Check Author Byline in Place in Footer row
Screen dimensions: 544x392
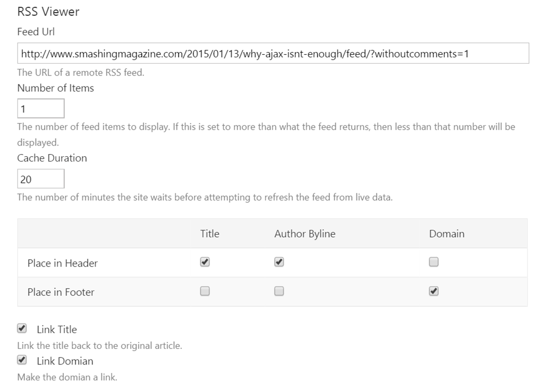(x=279, y=291)
